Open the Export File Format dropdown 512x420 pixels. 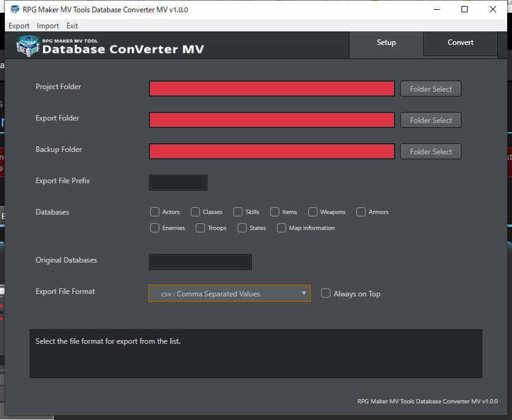click(x=229, y=293)
